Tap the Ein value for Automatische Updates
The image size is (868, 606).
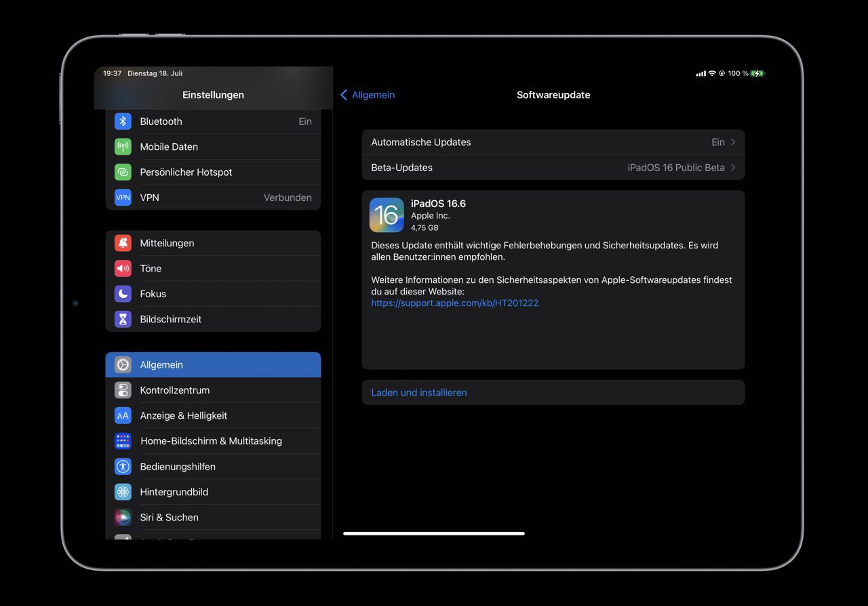coord(718,143)
